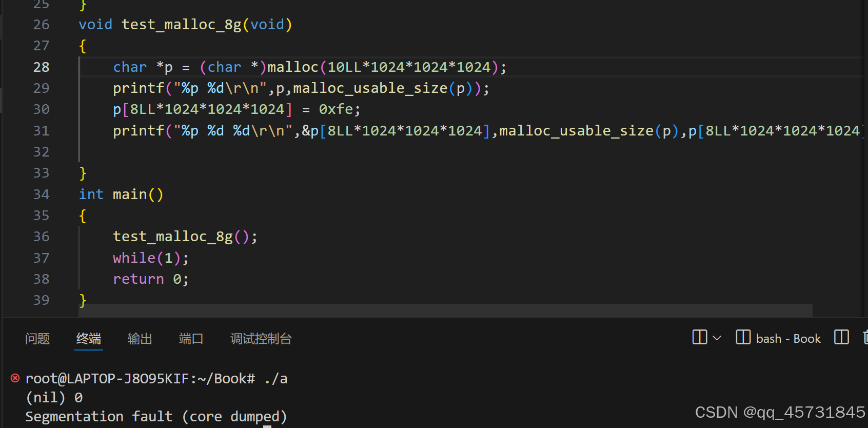Select line number 36 in the gutter
The image size is (868, 428).
[42, 237]
